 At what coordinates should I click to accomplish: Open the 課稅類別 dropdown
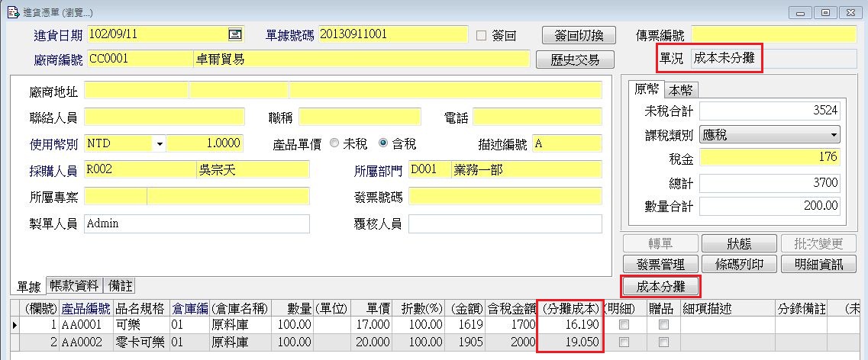point(833,135)
